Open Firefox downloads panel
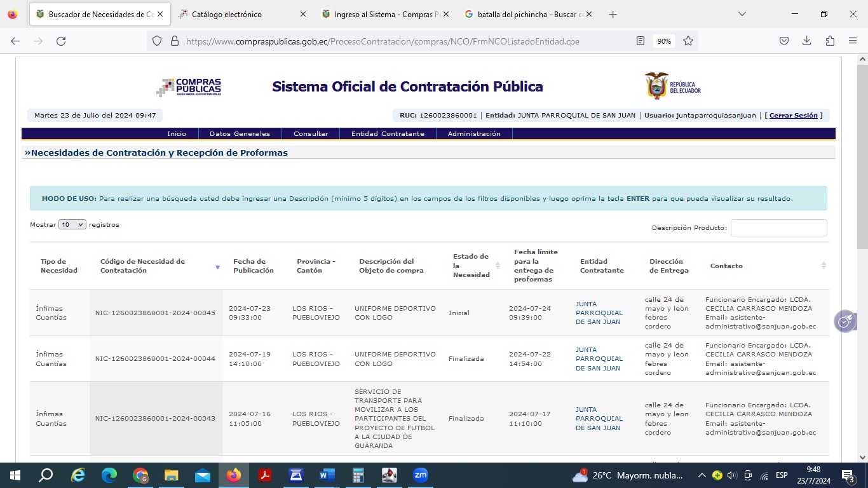The image size is (868, 488). click(806, 41)
